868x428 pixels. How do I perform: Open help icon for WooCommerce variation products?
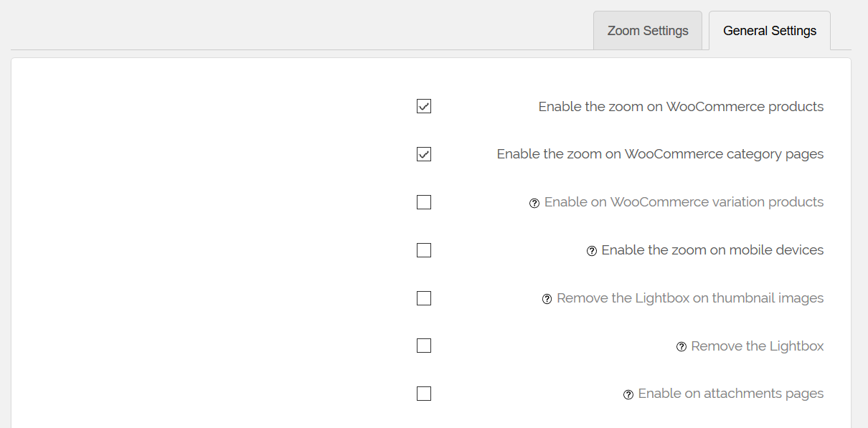pos(534,203)
